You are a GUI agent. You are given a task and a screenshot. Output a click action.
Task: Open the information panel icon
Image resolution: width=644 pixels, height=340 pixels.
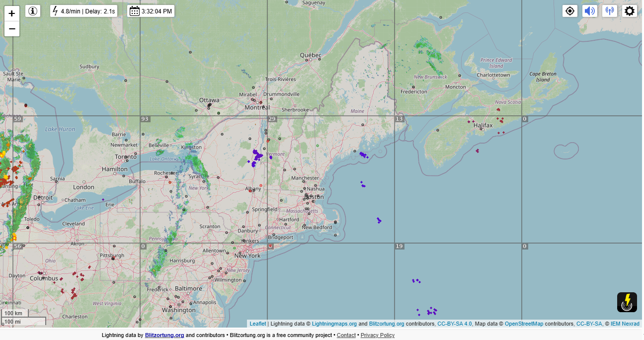33,11
